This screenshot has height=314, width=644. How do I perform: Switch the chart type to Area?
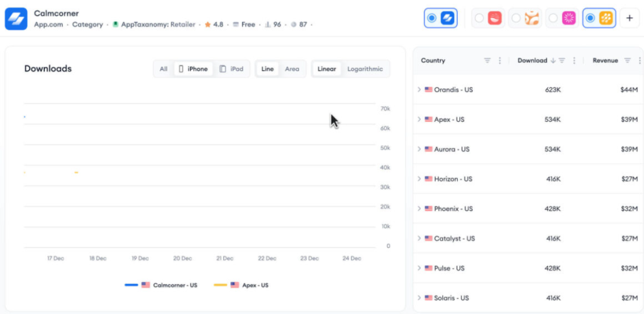[x=292, y=69]
